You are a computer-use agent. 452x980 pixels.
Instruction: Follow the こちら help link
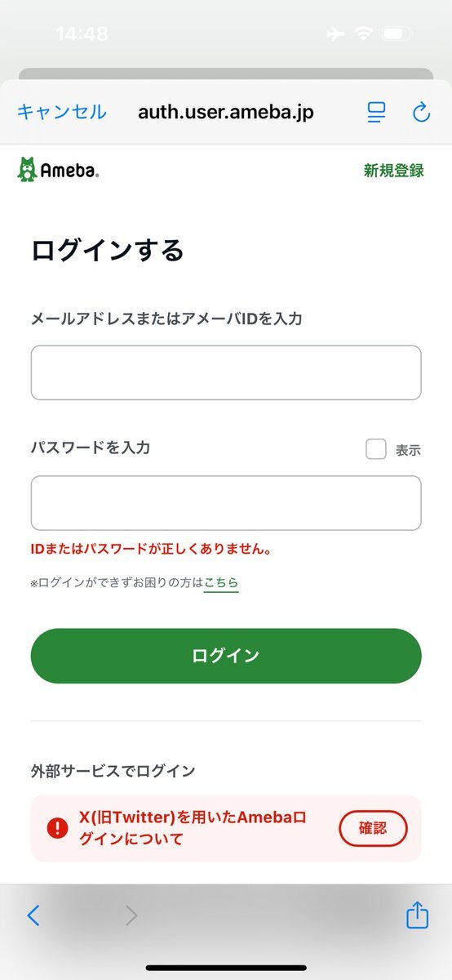221,582
